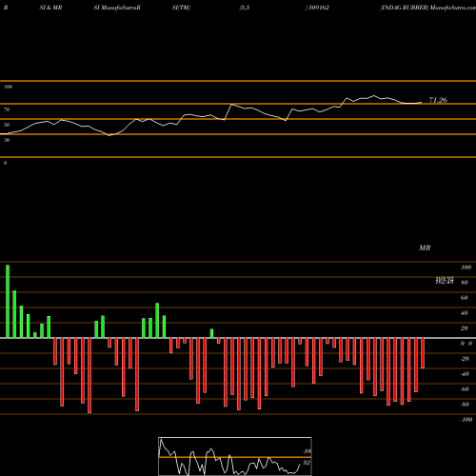Click the MR axis label -100

coord(466,420)
